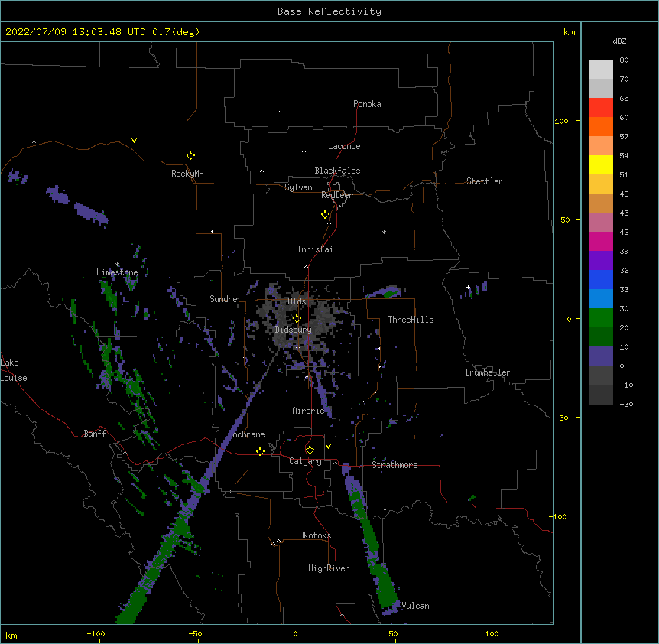Click the yellow radar marker near RockyMH

(190, 155)
